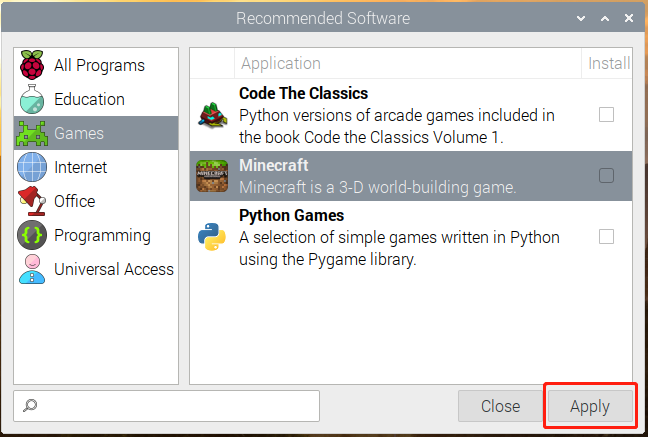Open the Programming curly braces icon

coord(32,235)
